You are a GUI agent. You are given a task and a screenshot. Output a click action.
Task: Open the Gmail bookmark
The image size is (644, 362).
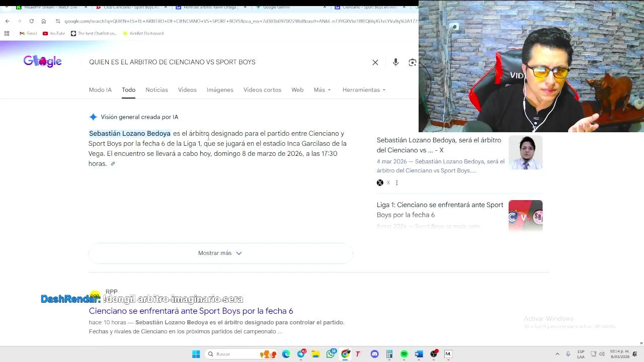pyautogui.click(x=28, y=33)
